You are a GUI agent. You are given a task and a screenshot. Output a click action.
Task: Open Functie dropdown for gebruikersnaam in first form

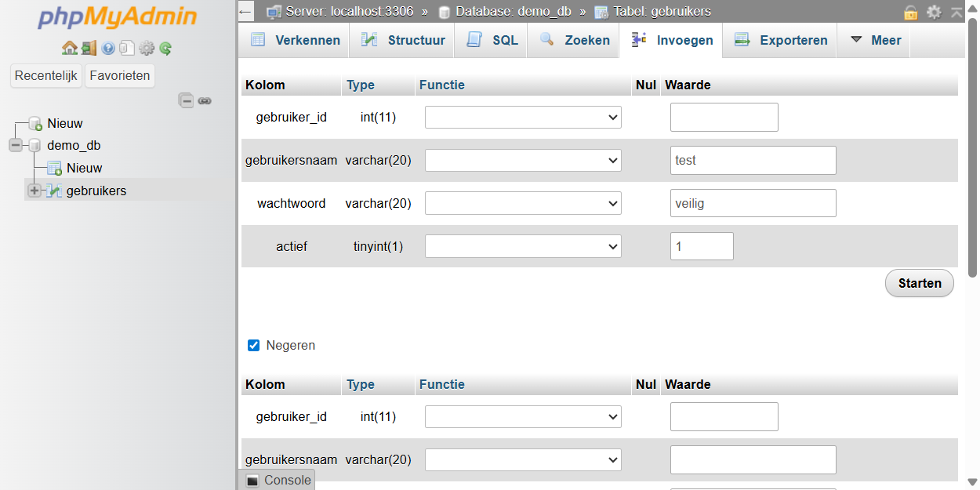523,161
